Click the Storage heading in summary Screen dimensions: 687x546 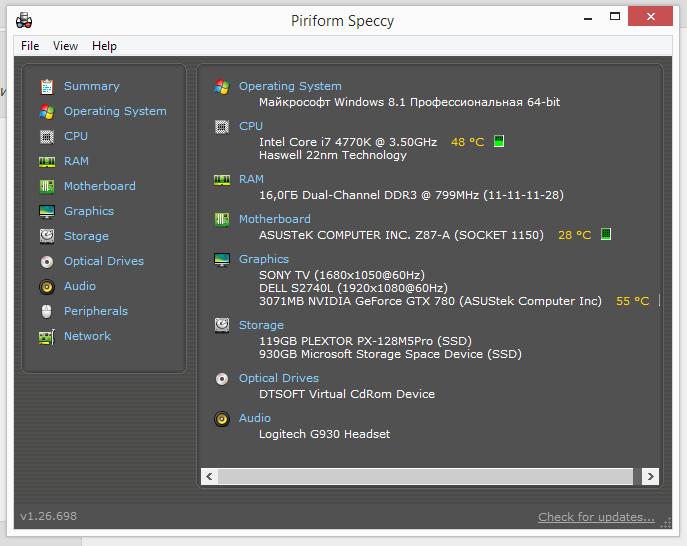click(x=261, y=325)
